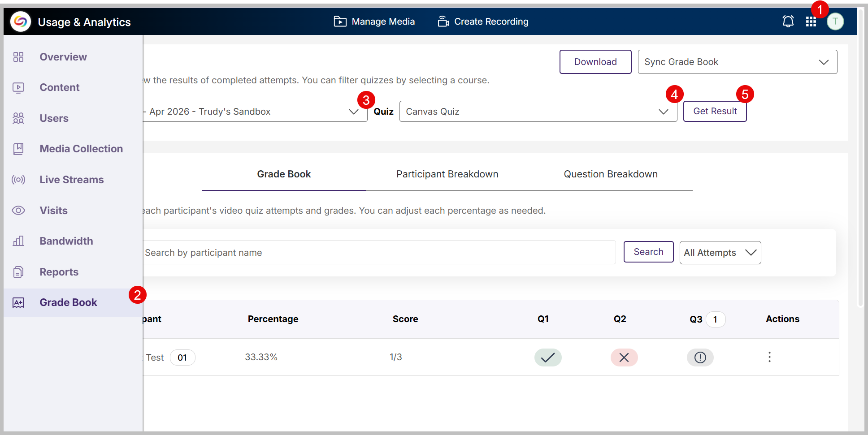
Task: Go to Content analytics
Action: click(x=60, y=87)
